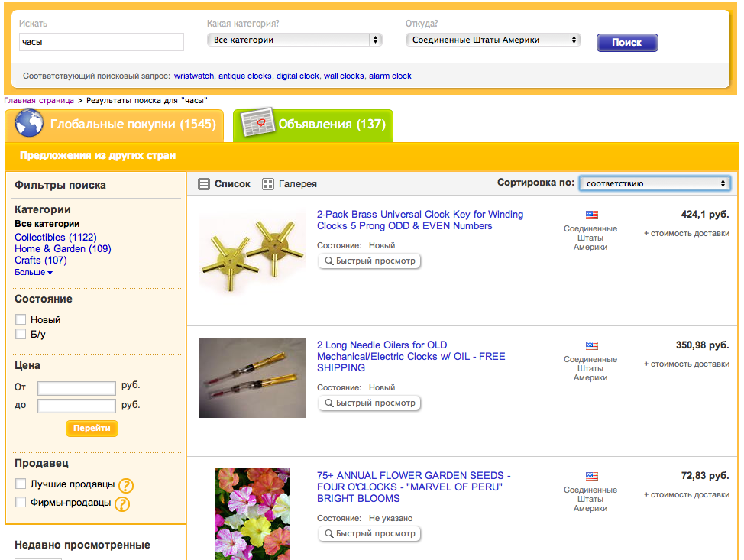The image size is (744, 560).
Task: Click help icon beside Лучшие продавцы
Action: tap(126, 485)
